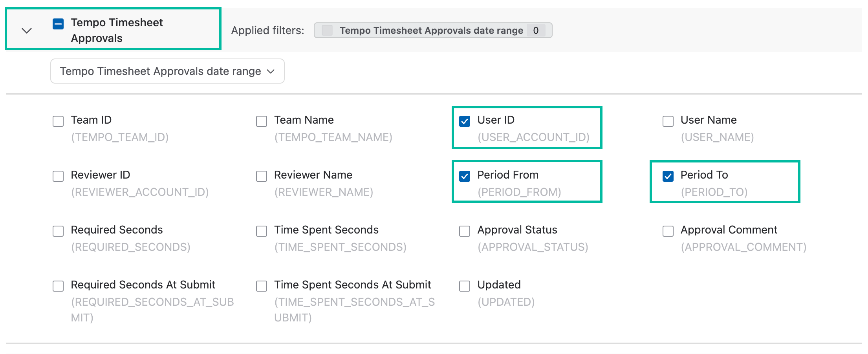Image resolution: width=868 pixels, height=354 pixels.
Task: Uncheck the Period To checkbox
Action: coord(668,176)
